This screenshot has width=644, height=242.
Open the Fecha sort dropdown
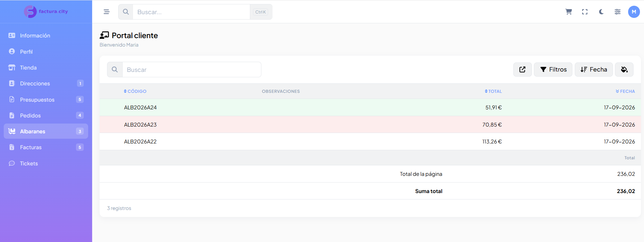pyautogui.click(x=594, y=70)
